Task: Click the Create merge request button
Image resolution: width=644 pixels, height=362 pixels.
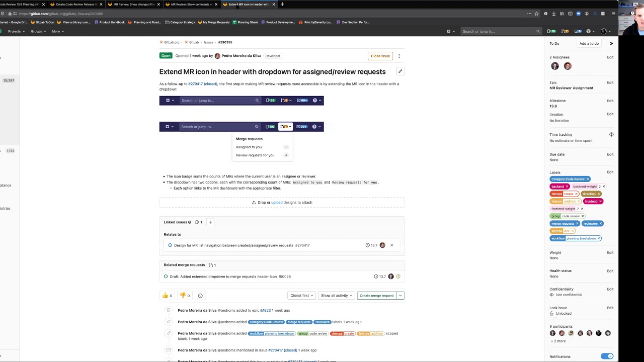Action: point(377,296)
